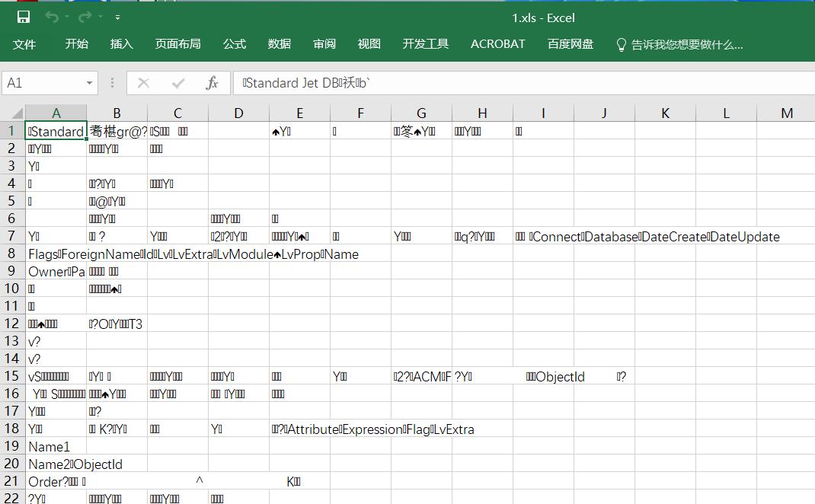Switch to the 公式 ribbon tab

click(235, 44)
